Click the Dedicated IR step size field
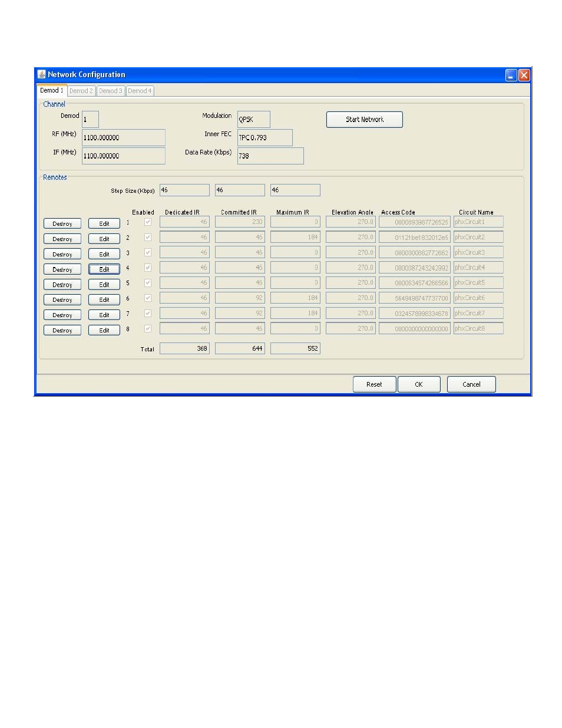 (184, 190)
